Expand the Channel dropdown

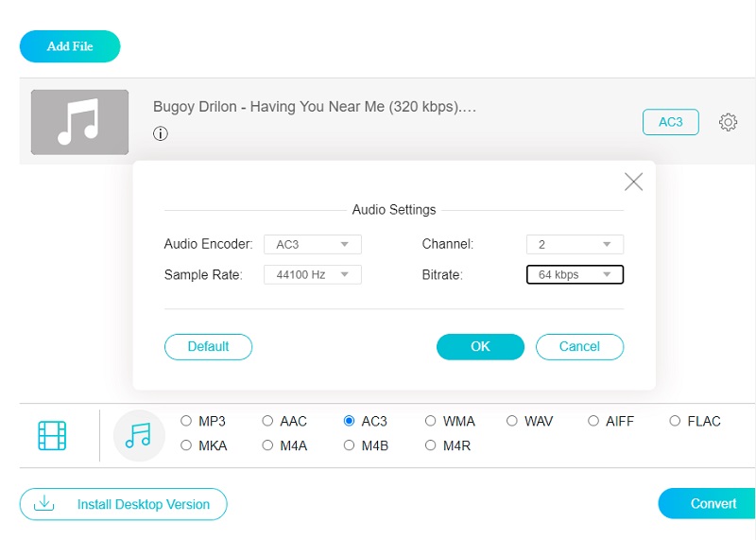coord(575,244)
